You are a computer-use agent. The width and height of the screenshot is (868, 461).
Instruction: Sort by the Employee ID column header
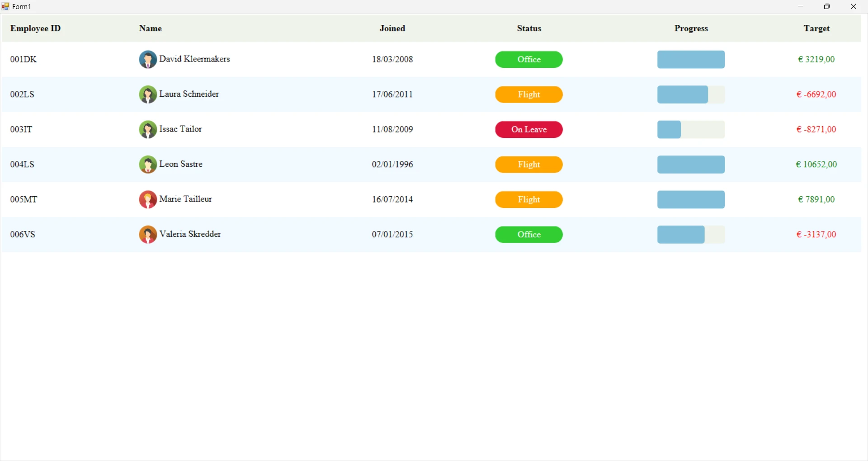35,28
